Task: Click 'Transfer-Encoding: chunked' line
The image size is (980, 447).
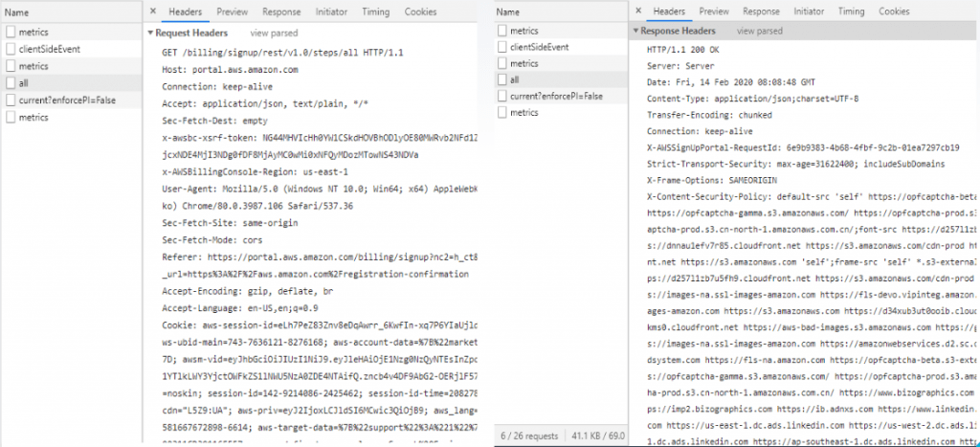Action: (709, 115)
